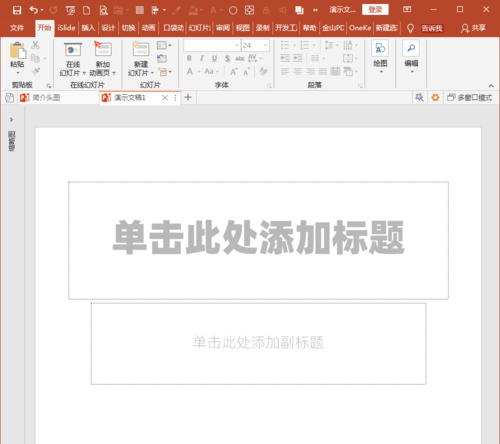Click the increase indent icon
This screenshot has height=444, width=500.
[298, 58]
